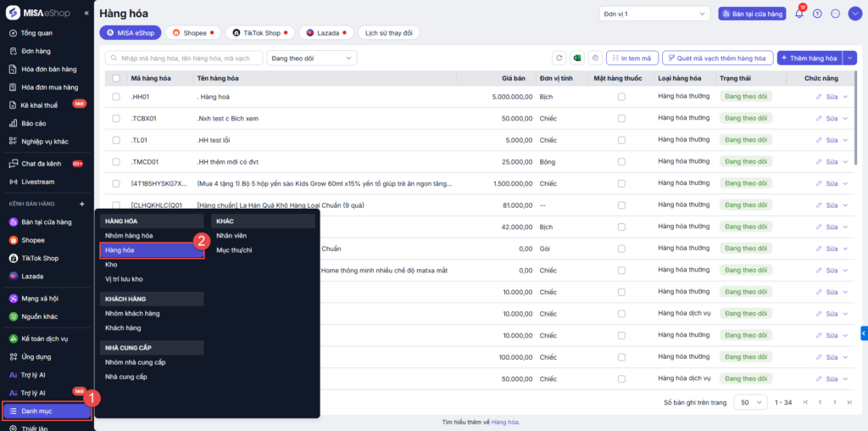Open the Đơn vị 1 dropdown

(654, 14)
